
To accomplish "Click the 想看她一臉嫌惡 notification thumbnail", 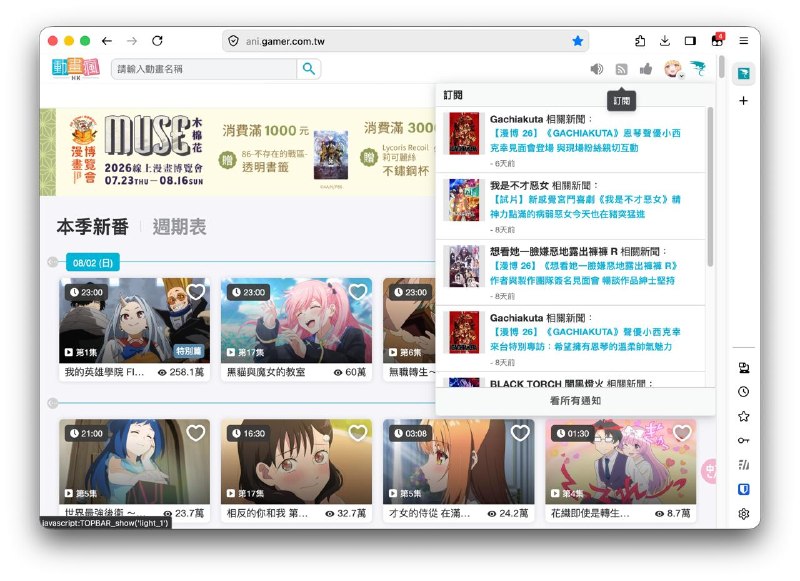I will click(x=464, y=266).
